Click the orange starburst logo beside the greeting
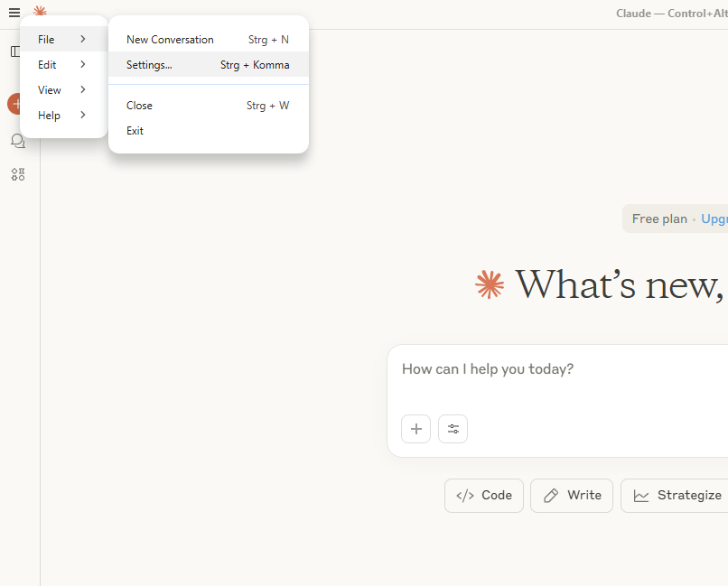Viewport: 728px width, 586px height. pos(490,284)
